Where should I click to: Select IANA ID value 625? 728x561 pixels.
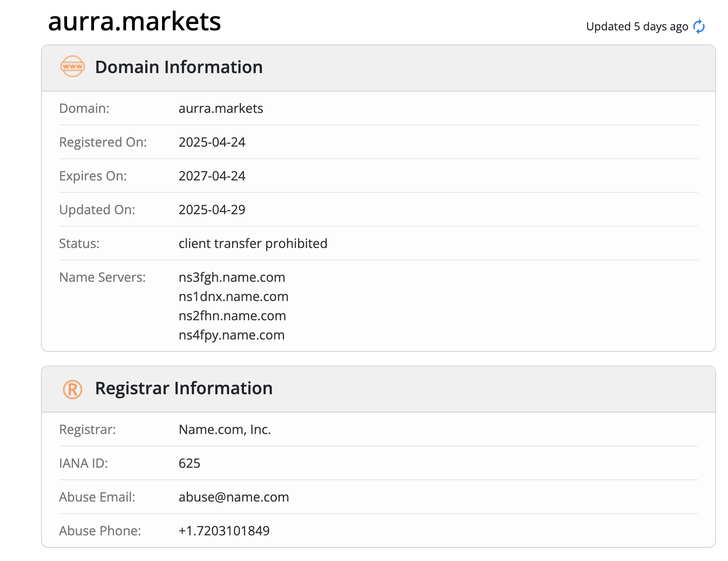189,464
